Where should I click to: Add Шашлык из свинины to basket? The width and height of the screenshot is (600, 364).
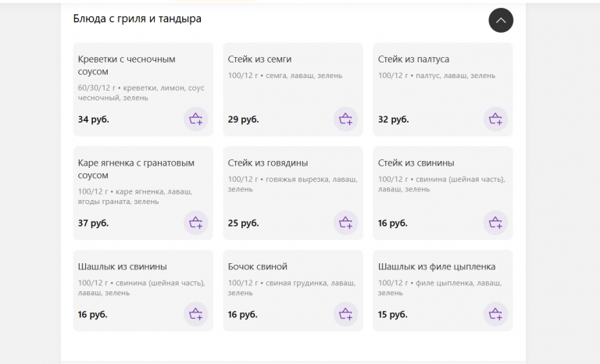(196, 314)
